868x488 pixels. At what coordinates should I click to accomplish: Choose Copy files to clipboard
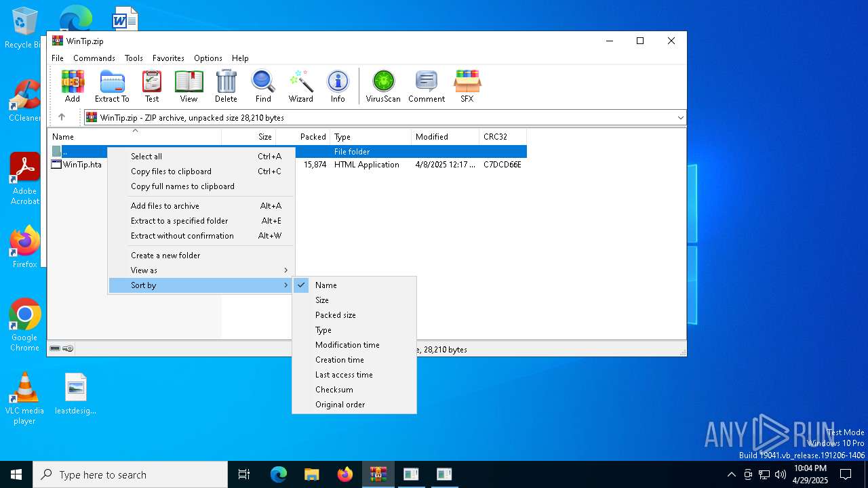(201, 171)
